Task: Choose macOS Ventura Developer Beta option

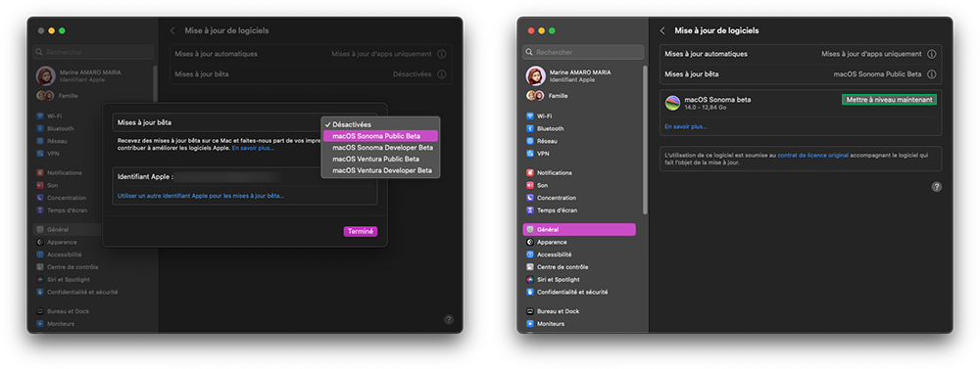Action: click(380, 170)
